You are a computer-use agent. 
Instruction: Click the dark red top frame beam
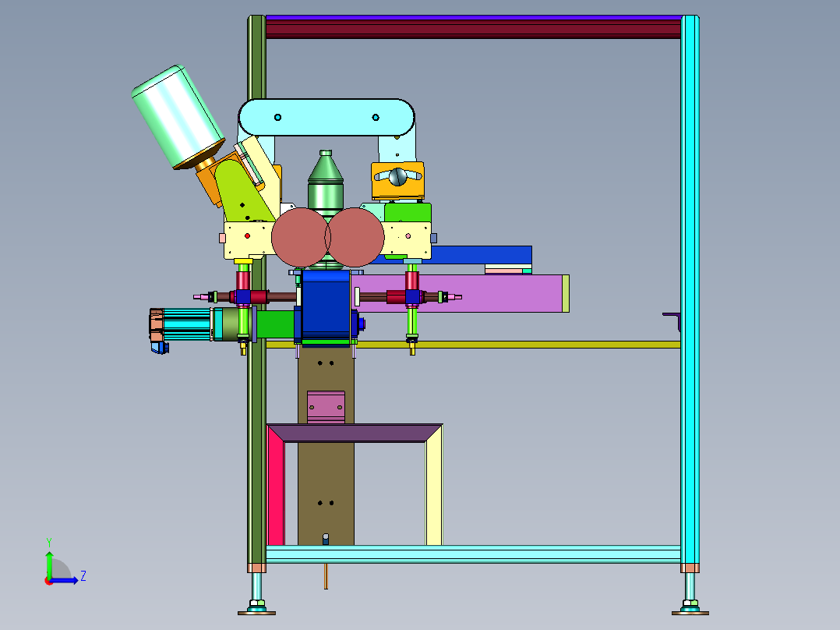point(473,30)
